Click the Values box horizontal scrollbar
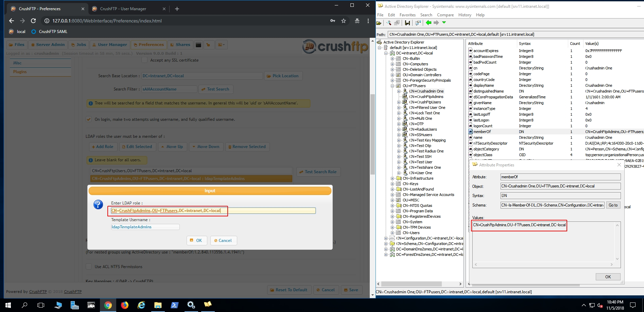The image size is (644, 312). coord(543,264)
